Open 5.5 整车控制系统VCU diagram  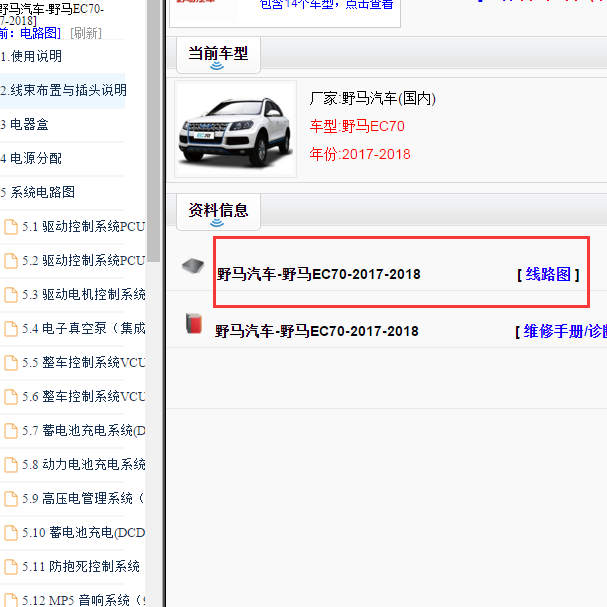point(84,363)
